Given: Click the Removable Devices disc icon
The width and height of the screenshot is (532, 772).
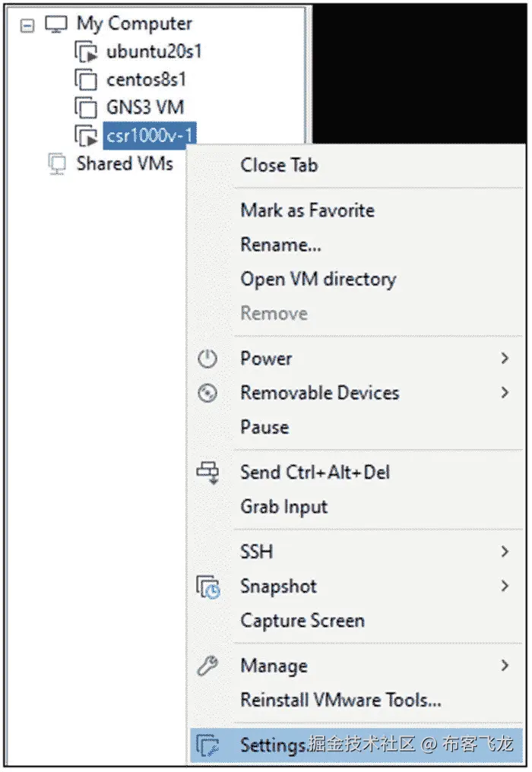Looking at the screenshot, I should point(207,393).
